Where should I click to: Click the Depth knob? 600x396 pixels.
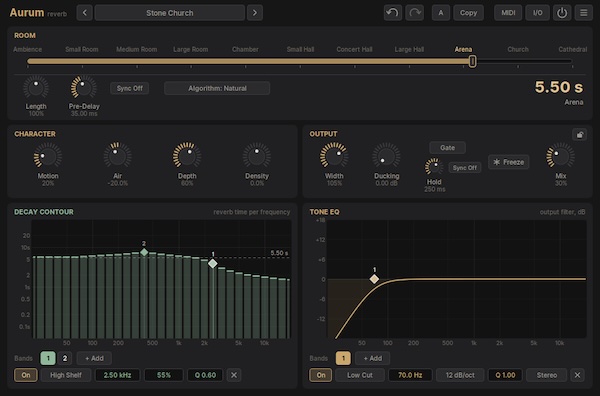[187, 155]
